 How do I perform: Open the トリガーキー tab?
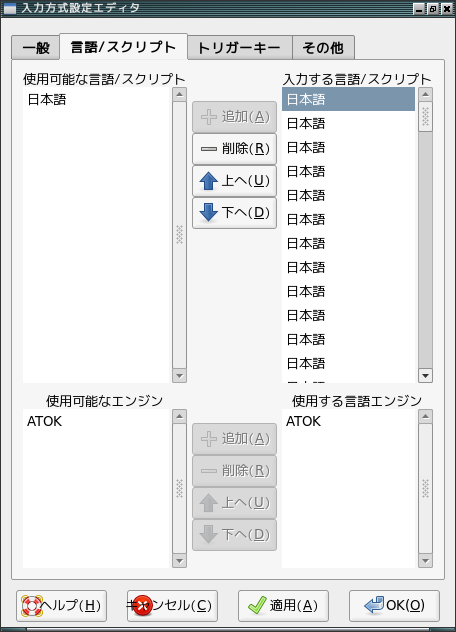point(239,48)
